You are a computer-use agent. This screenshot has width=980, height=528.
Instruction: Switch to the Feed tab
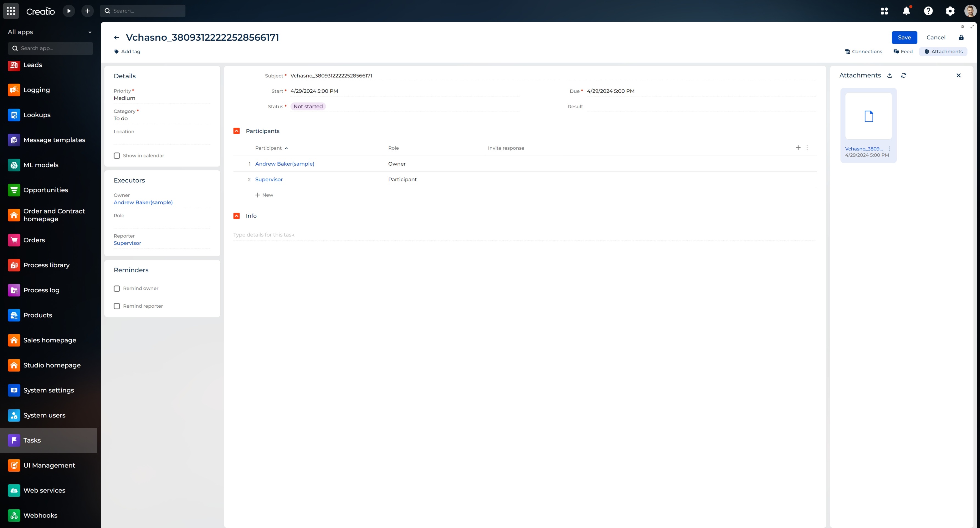pos(903,52)
